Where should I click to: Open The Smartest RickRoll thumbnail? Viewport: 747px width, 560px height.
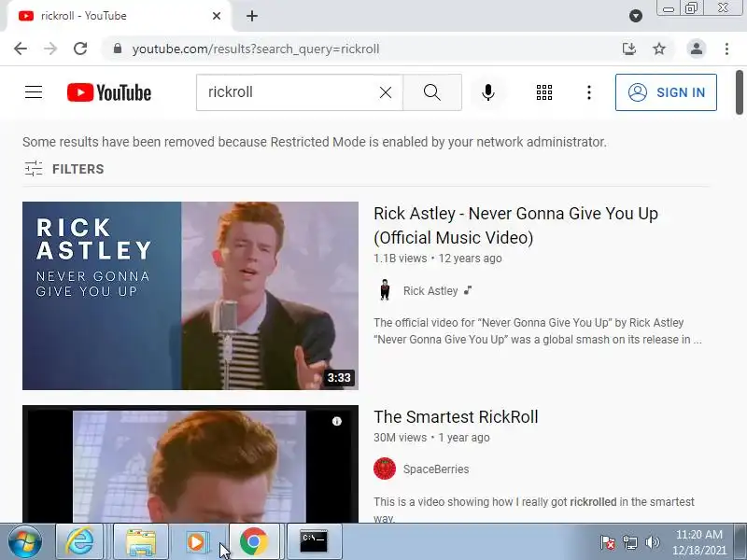[190, 464]
